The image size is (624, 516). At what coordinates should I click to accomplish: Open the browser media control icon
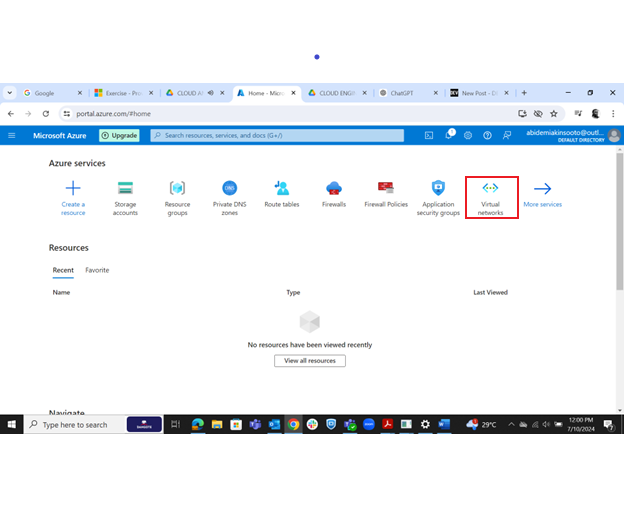[578, 114]
